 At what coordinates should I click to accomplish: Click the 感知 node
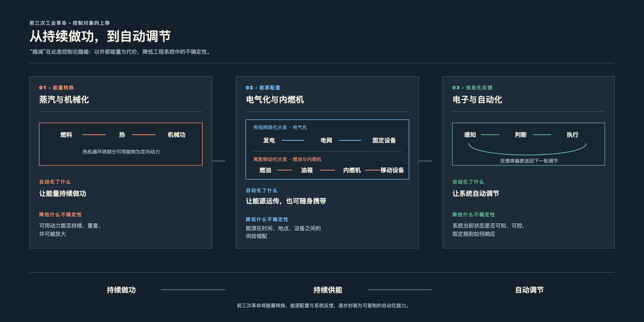tap(470, 135)
